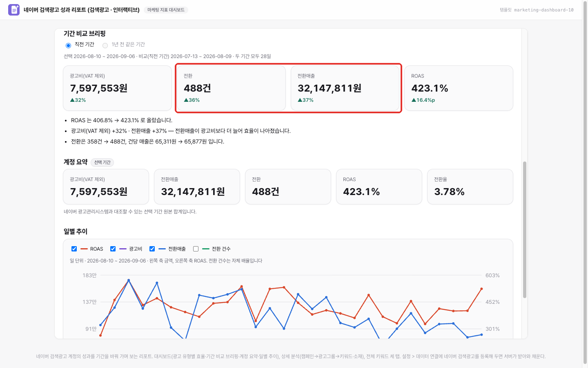Click the 일별 추이 heading
Screen dimensions: 588x368
tap(76, 231)
